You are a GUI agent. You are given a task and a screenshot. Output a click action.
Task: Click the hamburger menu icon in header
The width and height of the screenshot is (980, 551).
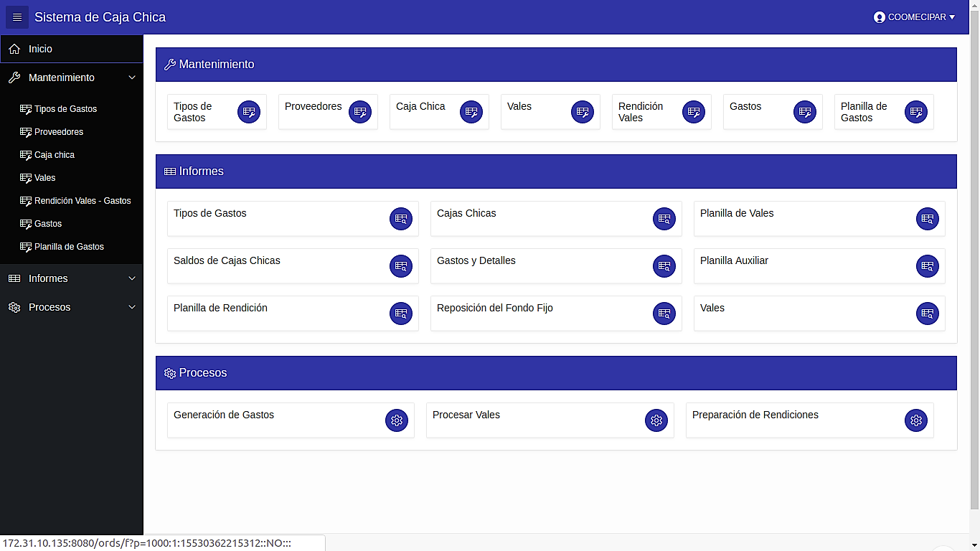coord(17,17)
